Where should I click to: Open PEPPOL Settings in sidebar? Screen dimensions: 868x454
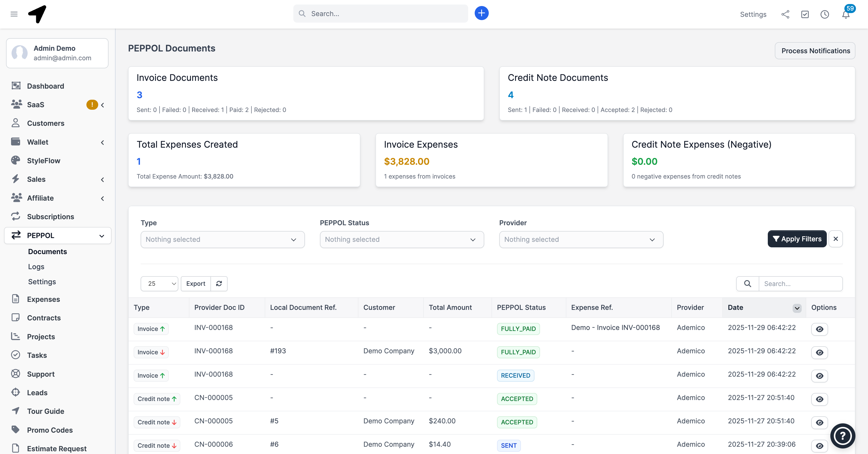[x=42, y=281]
